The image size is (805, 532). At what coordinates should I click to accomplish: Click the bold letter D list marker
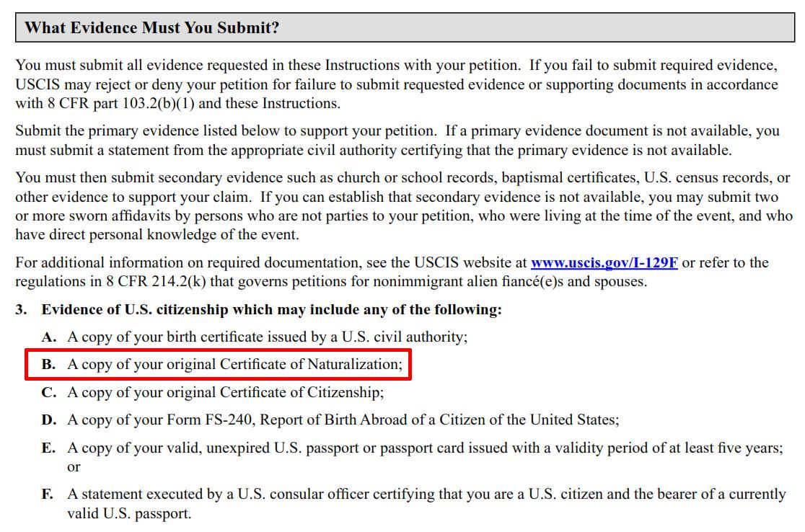click(x=49, y=420)
